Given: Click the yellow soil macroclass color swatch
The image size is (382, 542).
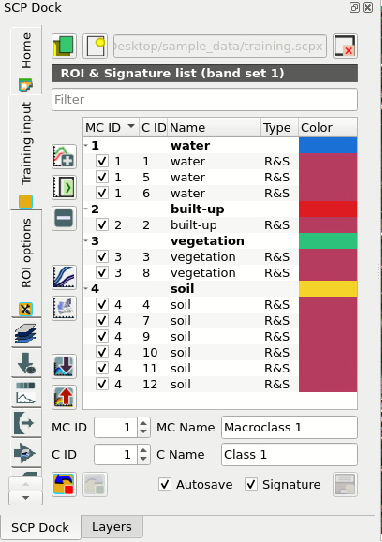Looking at the screenshot, I should 328,289.
